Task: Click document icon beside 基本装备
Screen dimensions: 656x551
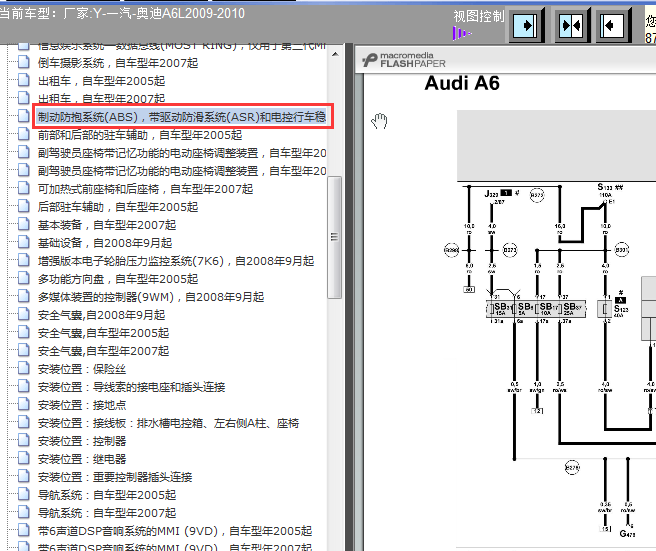Action: point(24,224)
